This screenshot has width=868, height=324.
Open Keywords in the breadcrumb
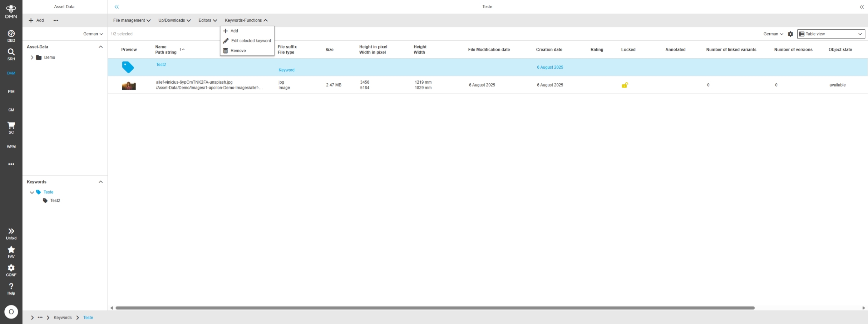coord(63,318)
